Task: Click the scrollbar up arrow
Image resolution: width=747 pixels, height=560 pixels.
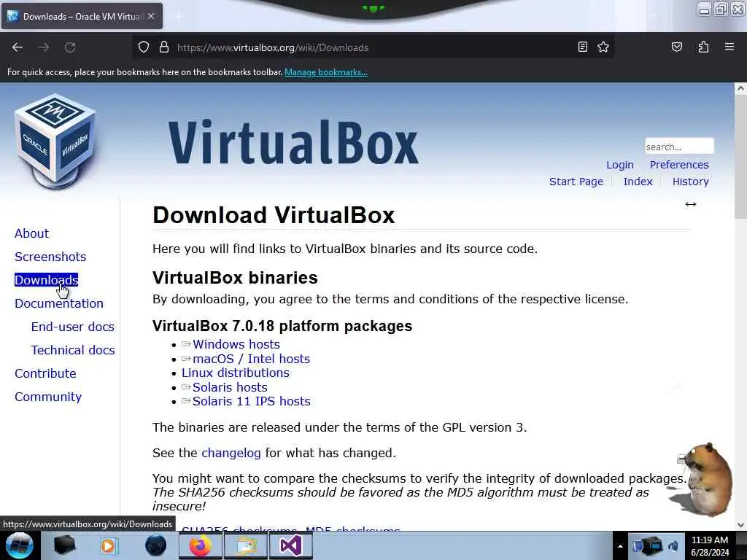Action: [x=740, y=88]
